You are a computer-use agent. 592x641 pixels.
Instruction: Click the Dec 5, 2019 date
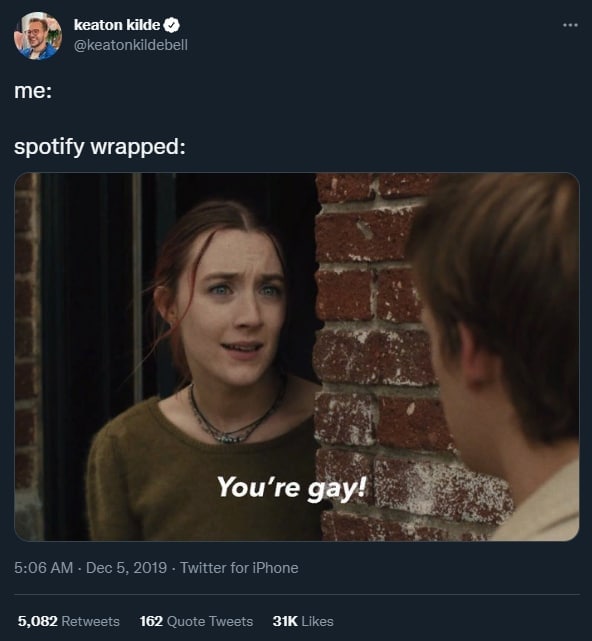point(126,568)
